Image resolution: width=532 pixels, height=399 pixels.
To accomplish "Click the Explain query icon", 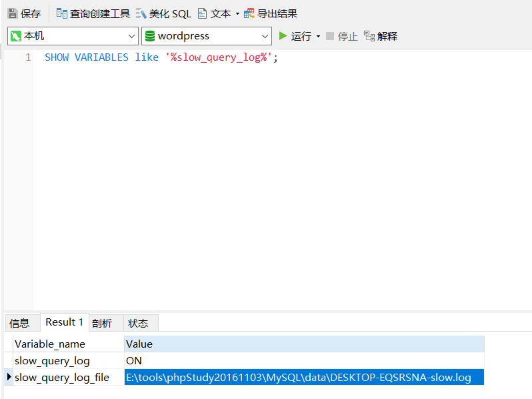I will tap(369, 36).
